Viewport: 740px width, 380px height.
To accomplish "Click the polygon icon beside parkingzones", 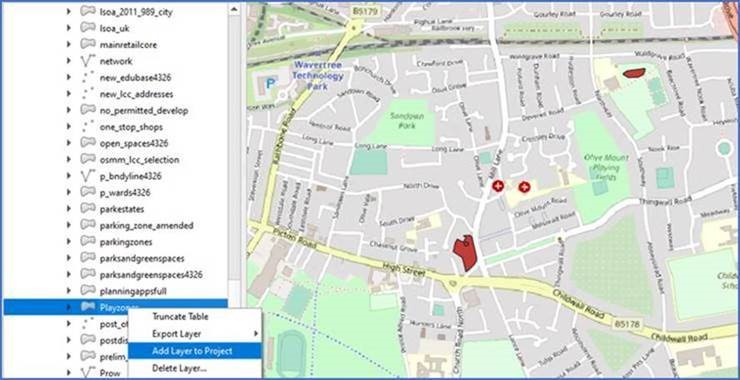I will 88,242.
